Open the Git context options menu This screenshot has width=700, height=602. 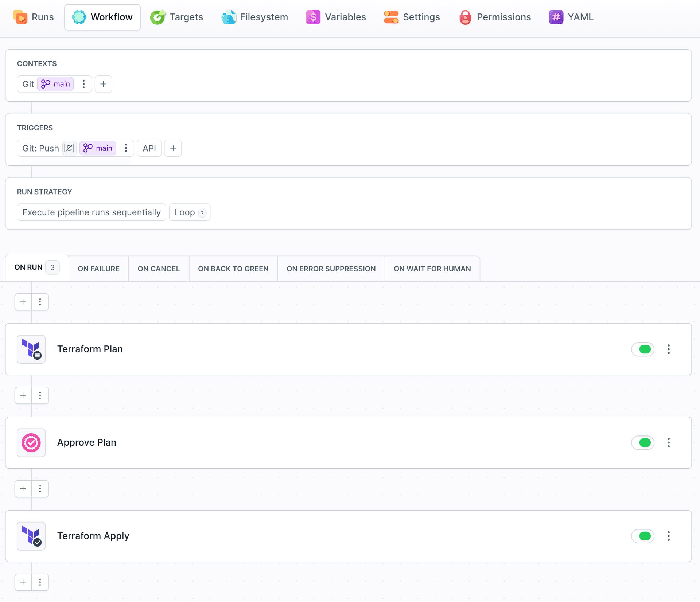84,84
